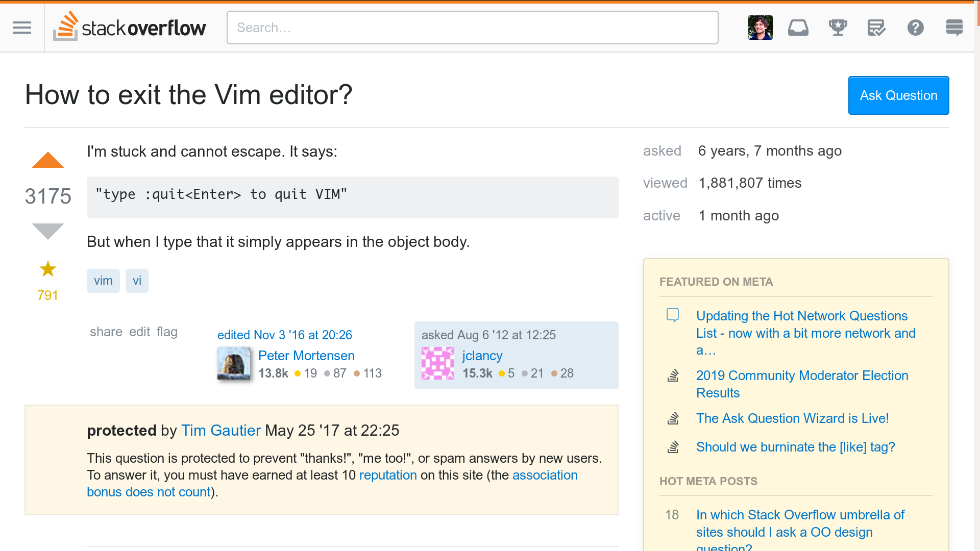The height and width of the screenshot is (551, 980).
Task: Open The Ask Question Wizard is Live! post
Action: tap(792, 418)
